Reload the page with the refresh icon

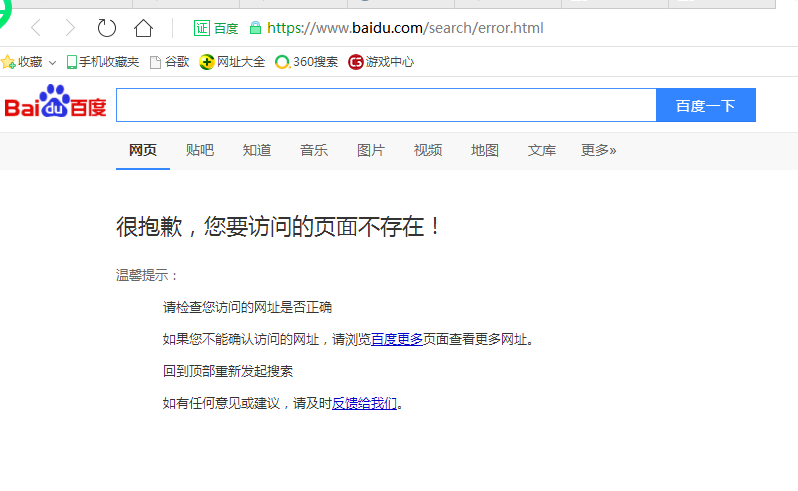point(106,28)
